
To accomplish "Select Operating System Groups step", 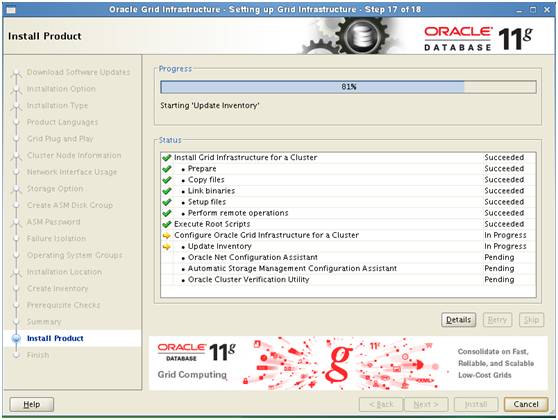I will click(x=75, y=255).
